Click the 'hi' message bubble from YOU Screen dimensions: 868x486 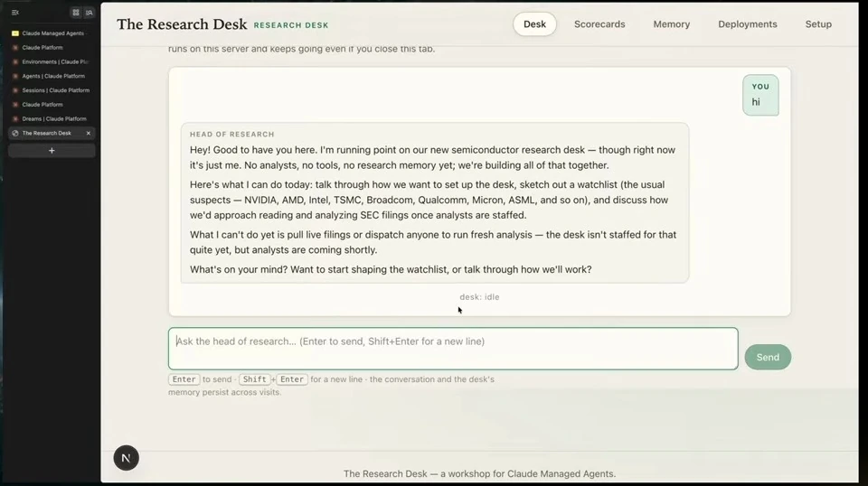760,95
